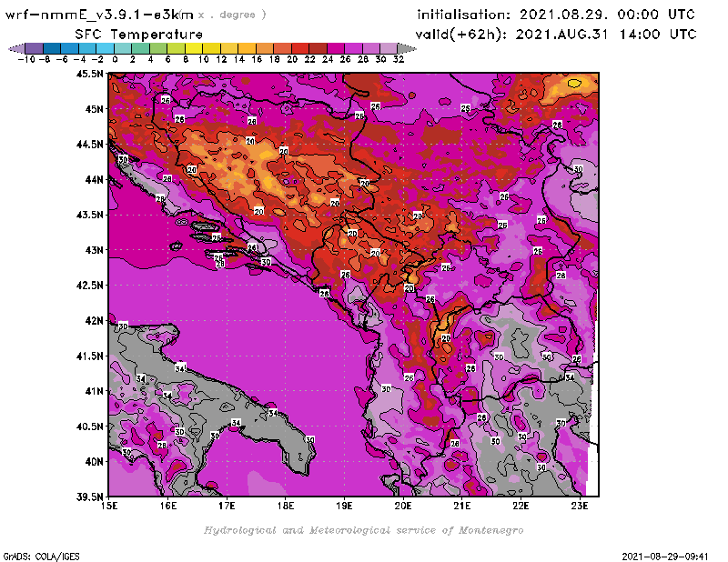The image size is (728, 562).
Task: Select the model name 'wrf-nmmE_v3.9.1-e3km' text
Action: pyautogui.click(x=99, y=15)
